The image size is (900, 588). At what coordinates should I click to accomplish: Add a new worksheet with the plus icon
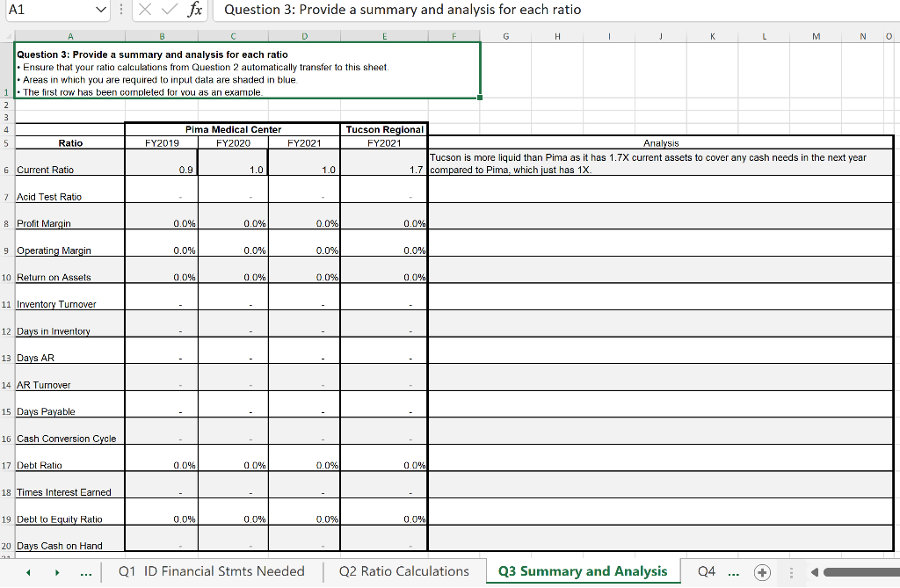coord(761,571)
